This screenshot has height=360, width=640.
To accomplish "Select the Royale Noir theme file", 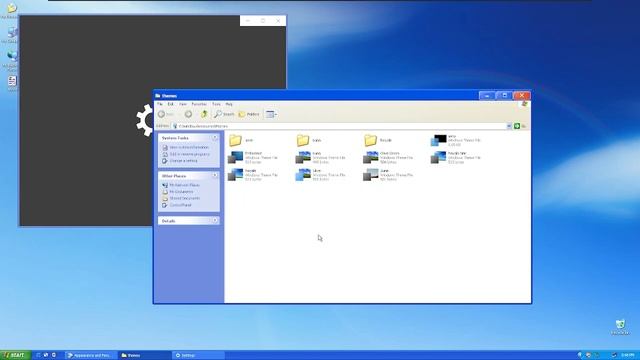I will [x=456, y=158].
